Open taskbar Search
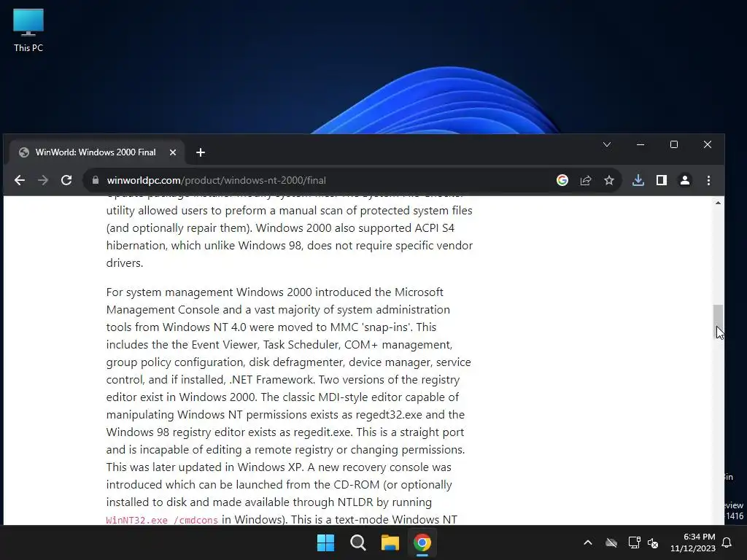Image resolution: width=747 pixels, height=560 pixels. click(x=357, y=542)
